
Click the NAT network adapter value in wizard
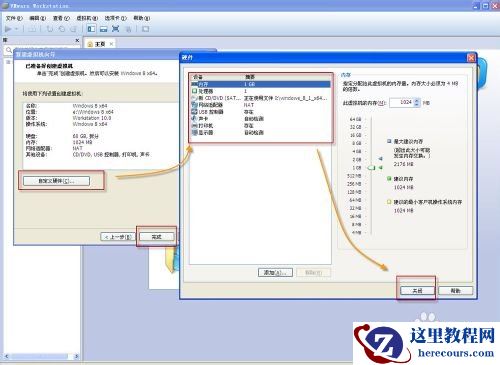pyautogui.click(x=77, y=148)
